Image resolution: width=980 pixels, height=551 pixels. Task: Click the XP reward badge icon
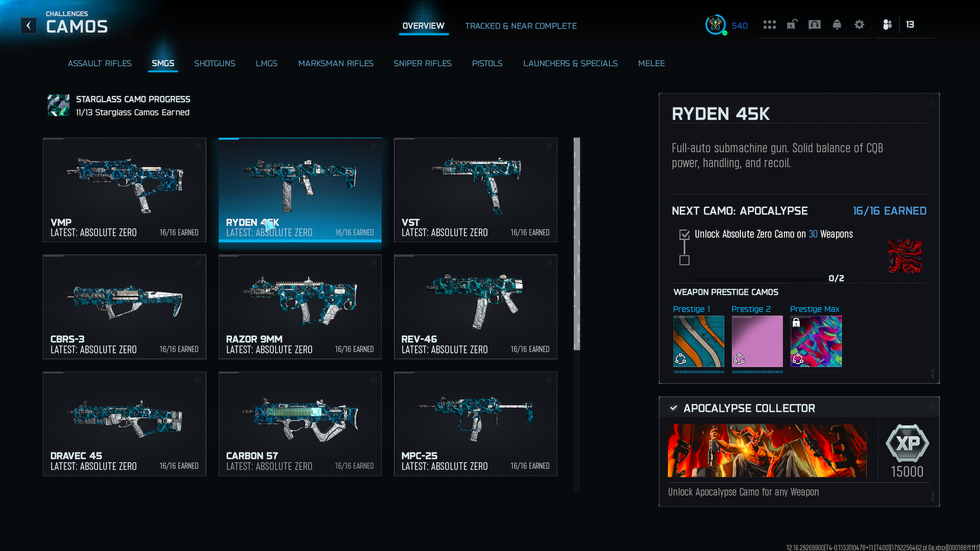click(x=907, y=443)
